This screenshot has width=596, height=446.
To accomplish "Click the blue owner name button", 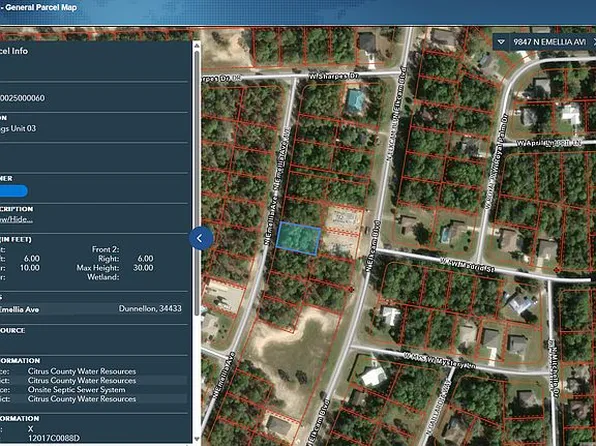I will [x=13, y=191].
